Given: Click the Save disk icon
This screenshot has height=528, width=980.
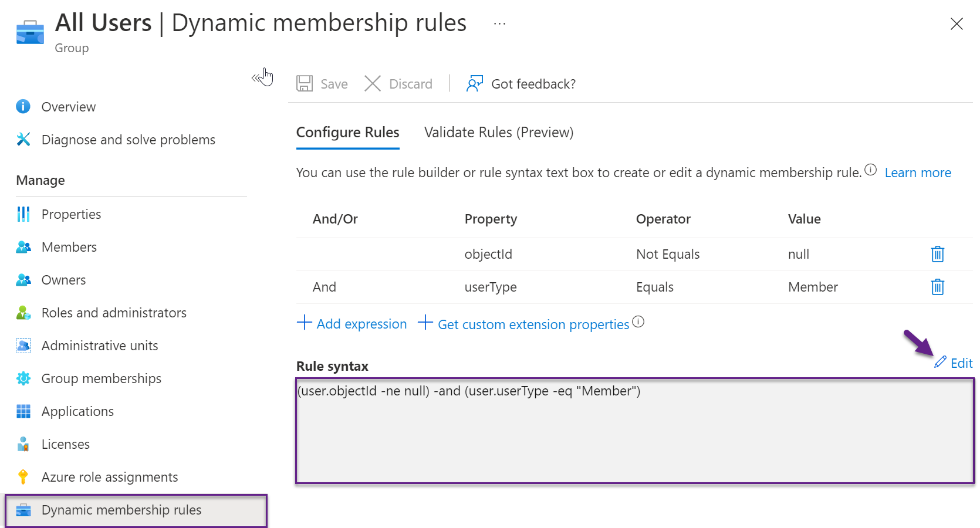Looking at the screenshot, I should tap(305, 83).
